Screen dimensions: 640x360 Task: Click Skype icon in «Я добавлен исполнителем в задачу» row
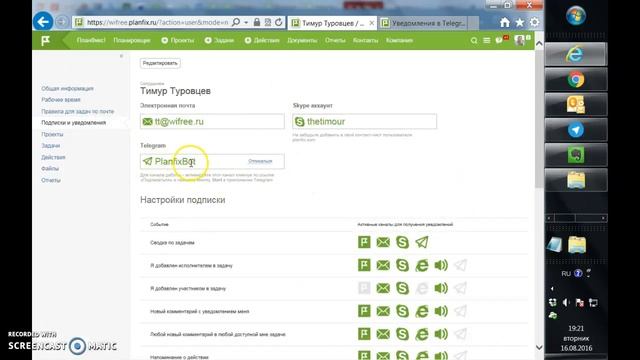point(402,265)
